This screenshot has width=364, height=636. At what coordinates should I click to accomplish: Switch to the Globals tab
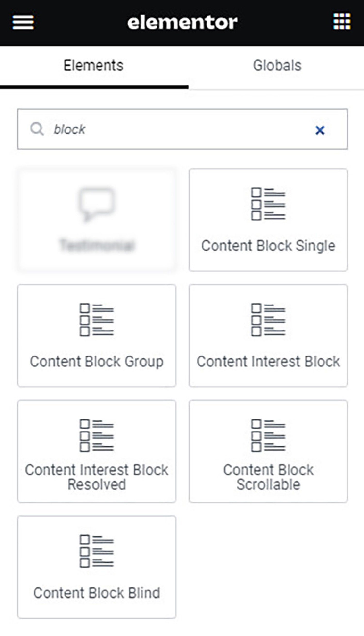(x=277, y=66)
